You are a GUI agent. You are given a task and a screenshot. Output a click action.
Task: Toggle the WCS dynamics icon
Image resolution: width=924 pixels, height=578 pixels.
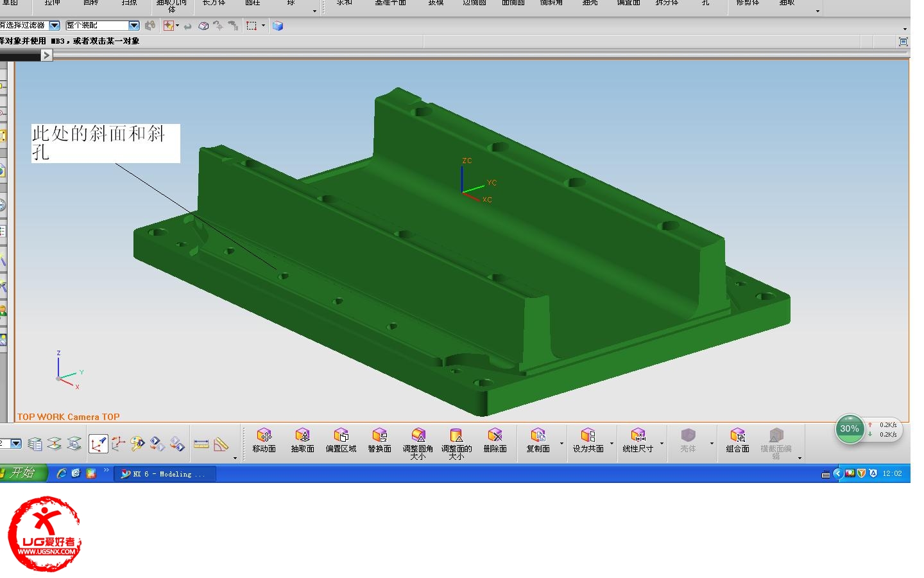(x=98, y=444)
